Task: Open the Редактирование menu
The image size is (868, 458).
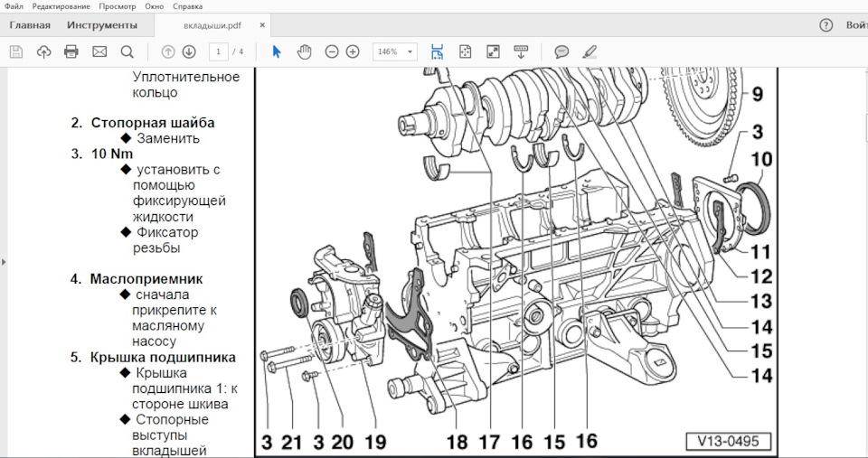Action: pyautogui.click(x=61, y=6)
